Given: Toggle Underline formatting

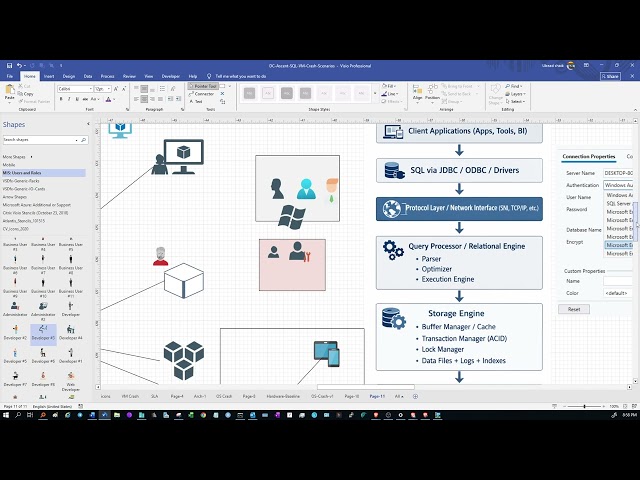Looking at the screenshot, I should click(x=77, y=99).
